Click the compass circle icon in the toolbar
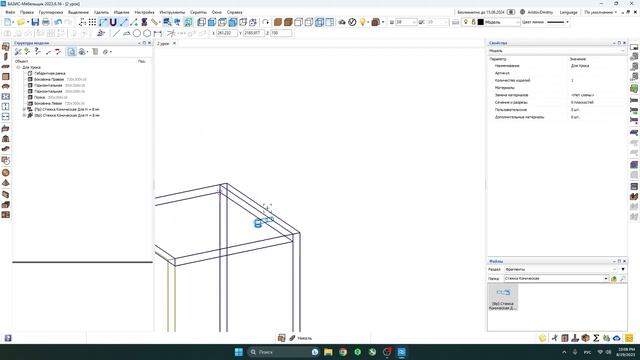 point(352,22)
